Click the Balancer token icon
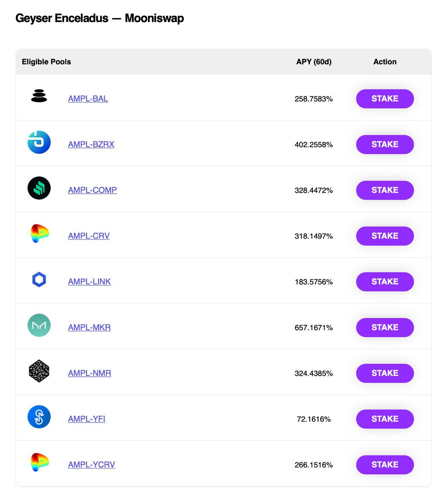Viewport: 445px width, 504px height. (x=39, y=96)
